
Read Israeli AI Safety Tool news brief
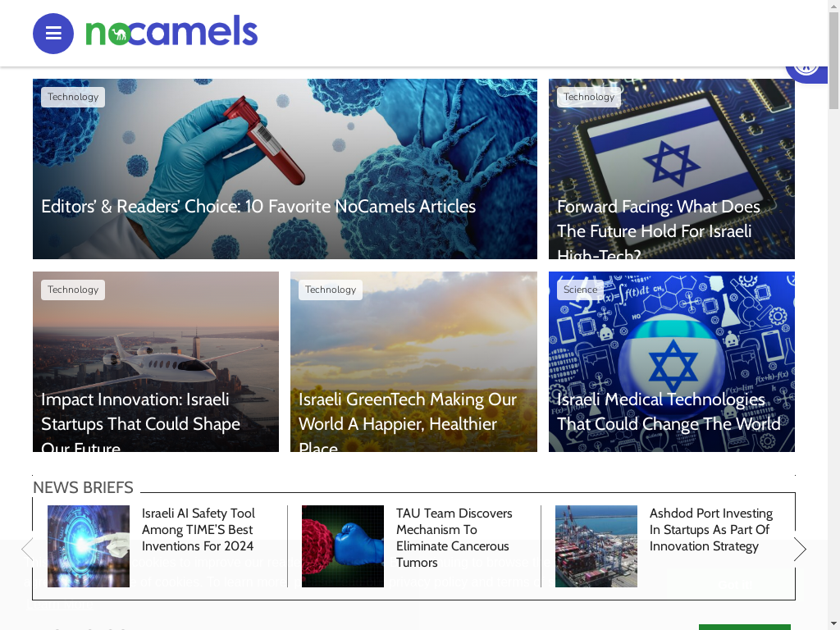199,529
